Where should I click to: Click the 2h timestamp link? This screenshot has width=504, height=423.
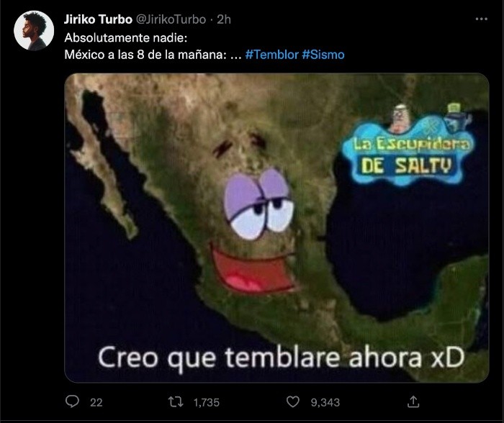coord(224,19)
